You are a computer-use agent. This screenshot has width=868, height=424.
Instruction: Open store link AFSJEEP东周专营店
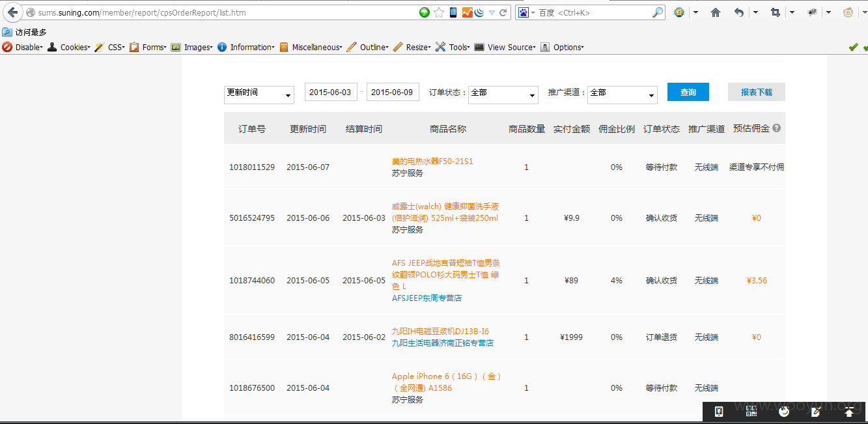(427, 298)
